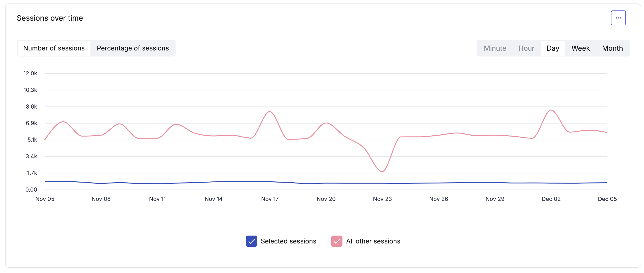
Task: Click the blue line near Nov 14
Action: click(213, 182)
